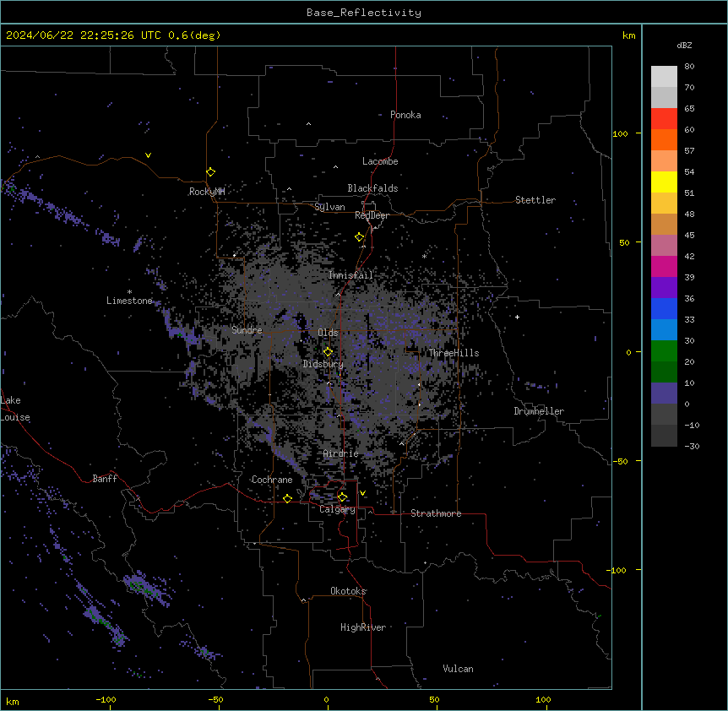
Task: Click the yellow V marker east of Calgary
Action: pyautogui.click(x=362, y=493)
